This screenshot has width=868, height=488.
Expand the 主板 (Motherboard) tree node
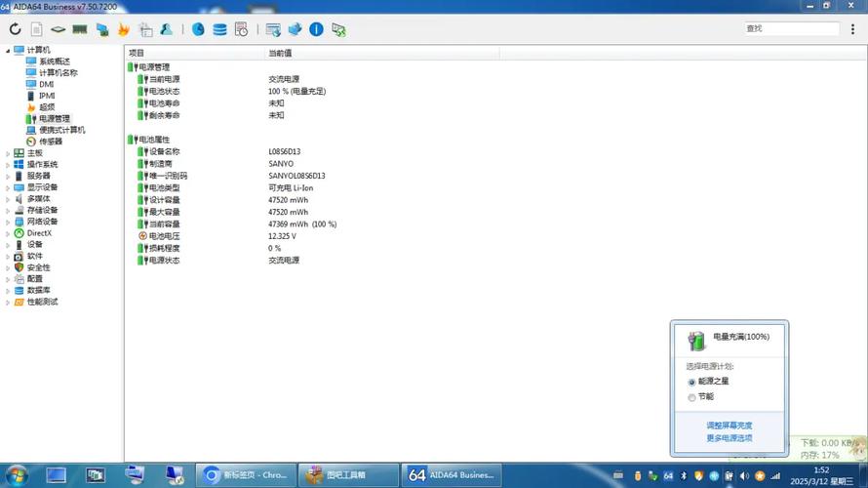coord(8,153)
